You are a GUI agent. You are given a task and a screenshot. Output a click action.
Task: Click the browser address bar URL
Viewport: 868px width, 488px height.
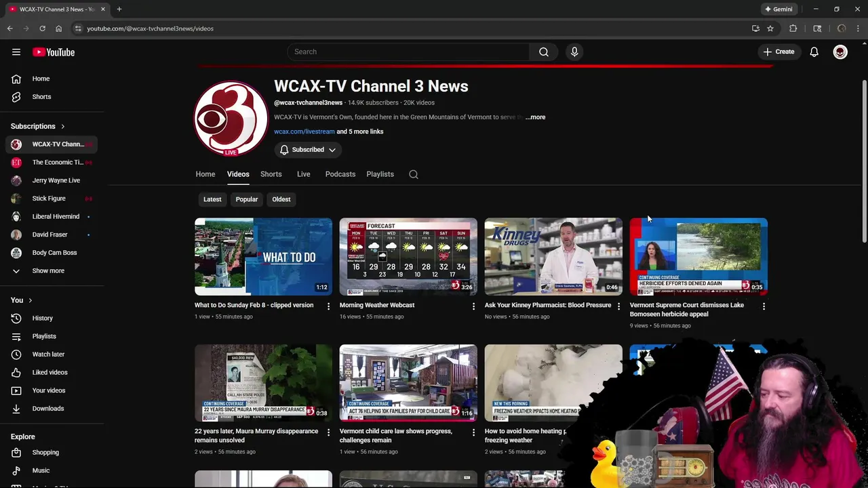tap(150, 28)
